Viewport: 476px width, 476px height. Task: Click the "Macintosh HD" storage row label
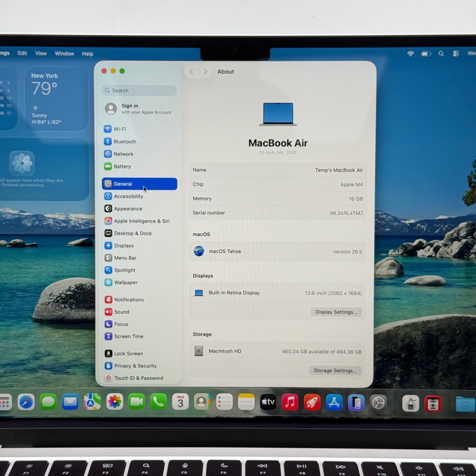225,351
